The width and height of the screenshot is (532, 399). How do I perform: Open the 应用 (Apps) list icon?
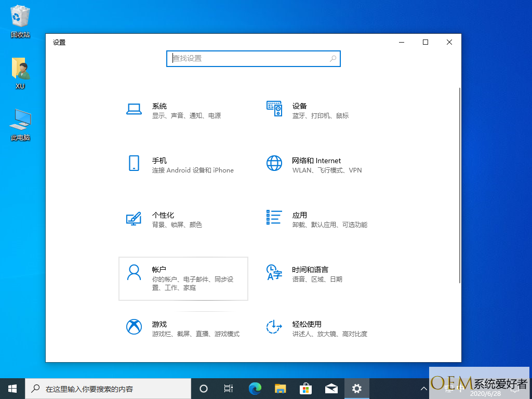[x=274, y=218]
